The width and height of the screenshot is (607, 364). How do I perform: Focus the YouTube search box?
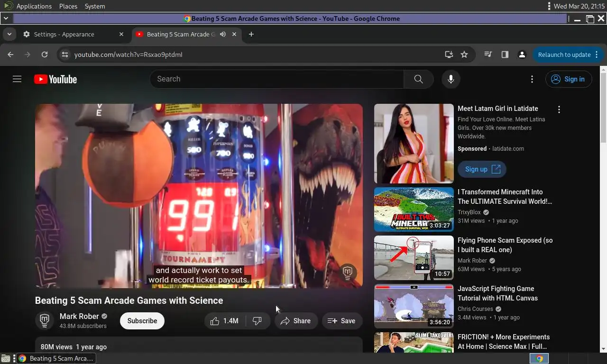[277, 79]
